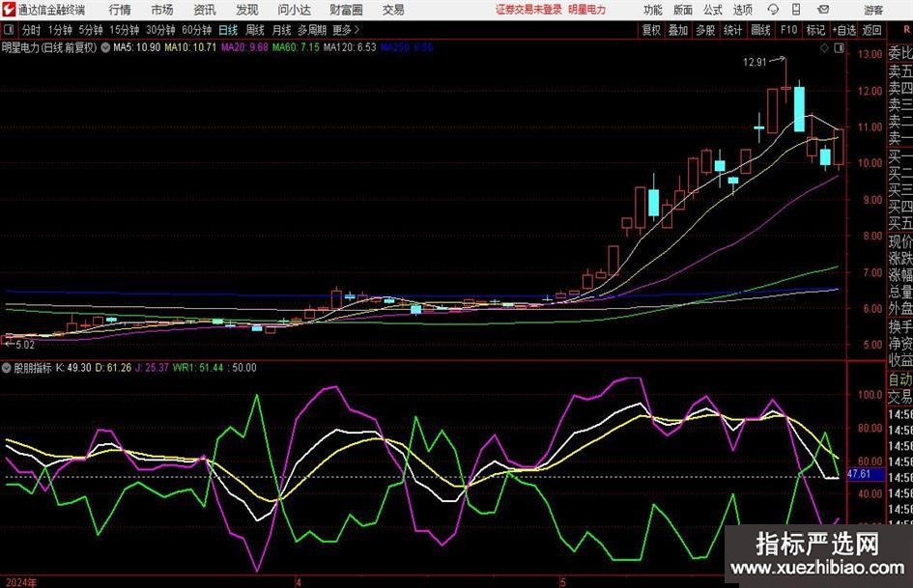Switch to 15分钟 period
The image size is (913, 588).
coord(125,30)
